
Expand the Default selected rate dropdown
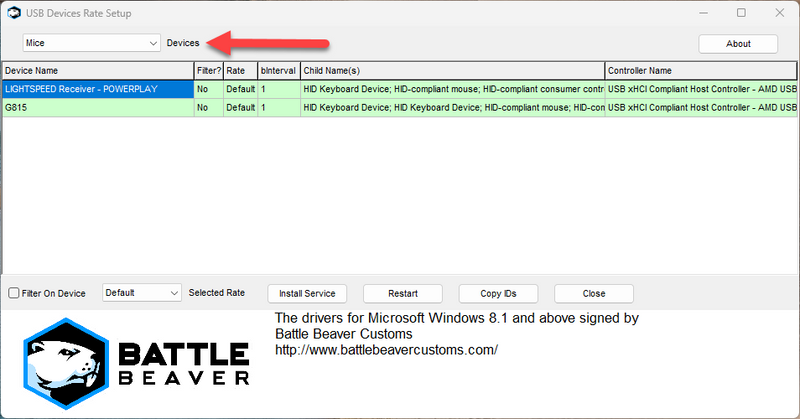142,293
